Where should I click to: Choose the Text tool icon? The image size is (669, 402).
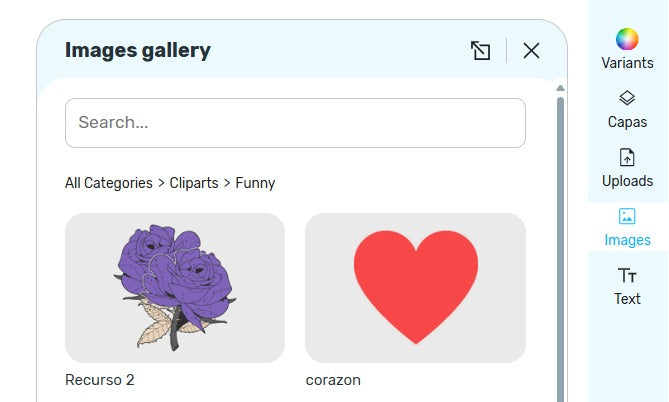click(x=627, y=275)
